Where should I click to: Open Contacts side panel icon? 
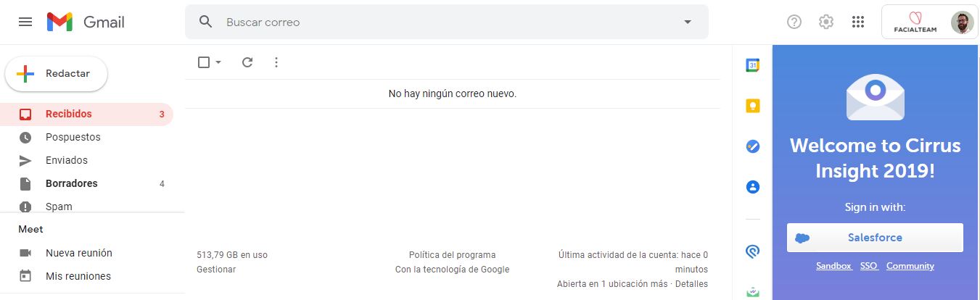tap(753, 187)
